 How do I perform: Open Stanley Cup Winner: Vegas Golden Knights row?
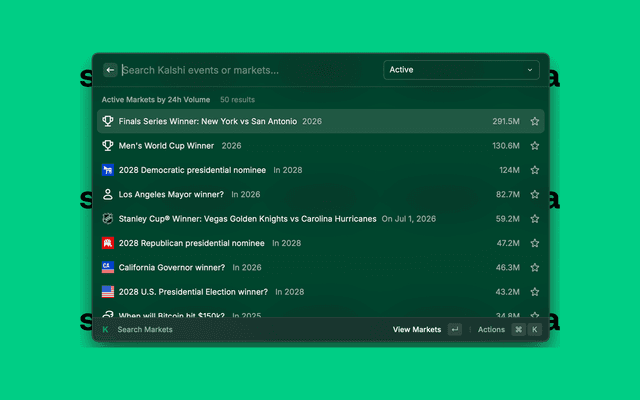pos(321,219)
